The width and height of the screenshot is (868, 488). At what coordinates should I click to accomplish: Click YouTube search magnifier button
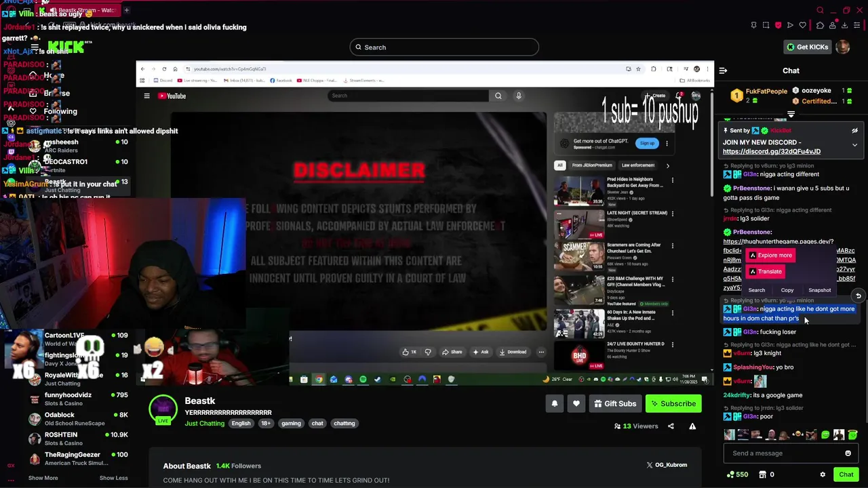tap(498, 96)
